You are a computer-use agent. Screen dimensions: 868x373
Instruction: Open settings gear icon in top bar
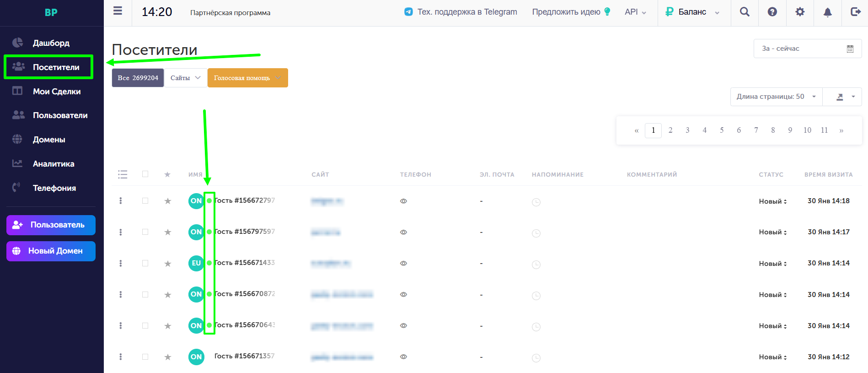pyautogui.click(x=800, y=12)
